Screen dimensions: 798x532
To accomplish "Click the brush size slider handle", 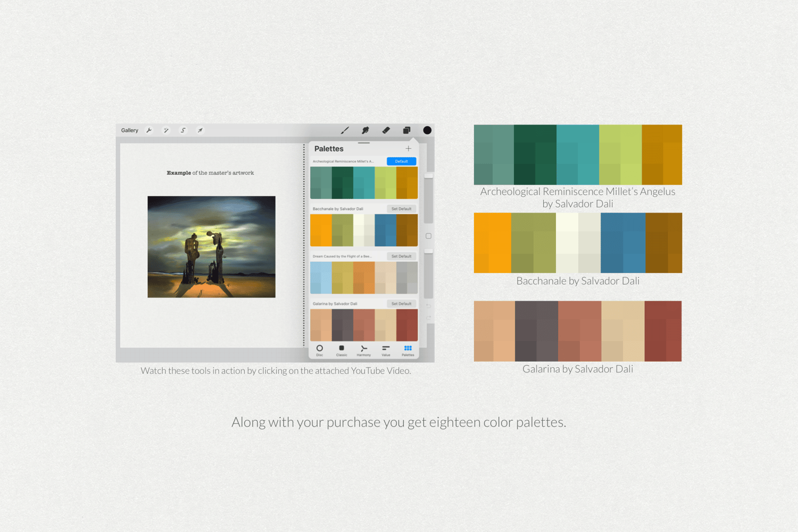I will coord(428,176).
